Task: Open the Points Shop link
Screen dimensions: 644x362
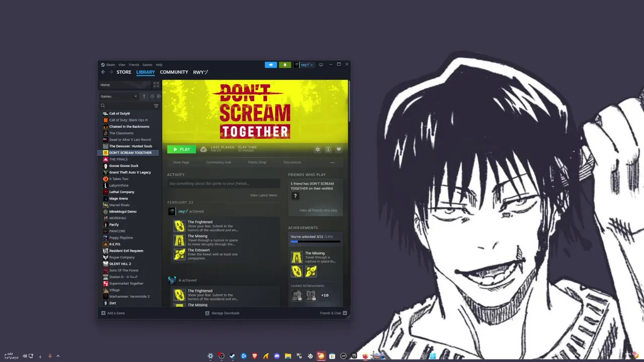Action: [257, 162]
